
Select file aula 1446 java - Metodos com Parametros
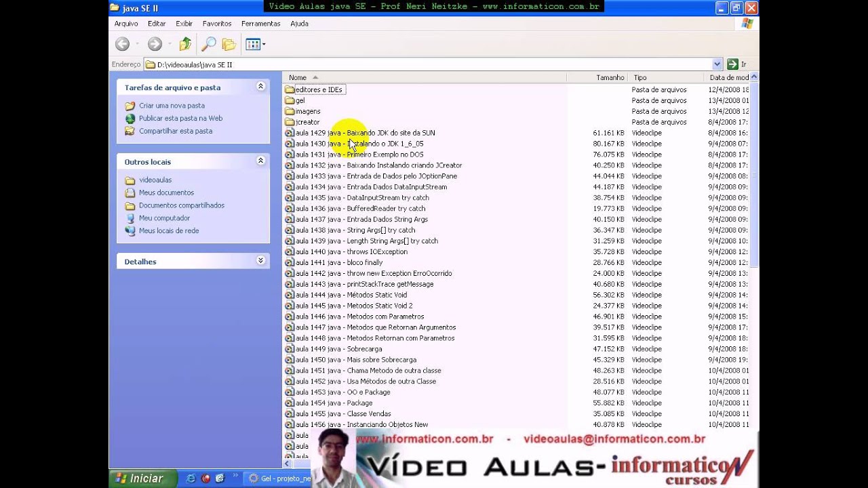pos(359,317)
